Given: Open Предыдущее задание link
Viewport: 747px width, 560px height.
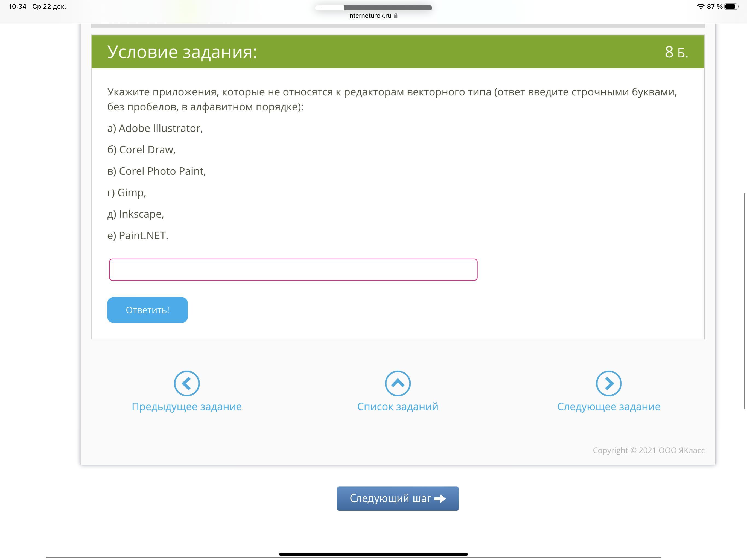Looking at the screenshot, I should pos(187,406).
